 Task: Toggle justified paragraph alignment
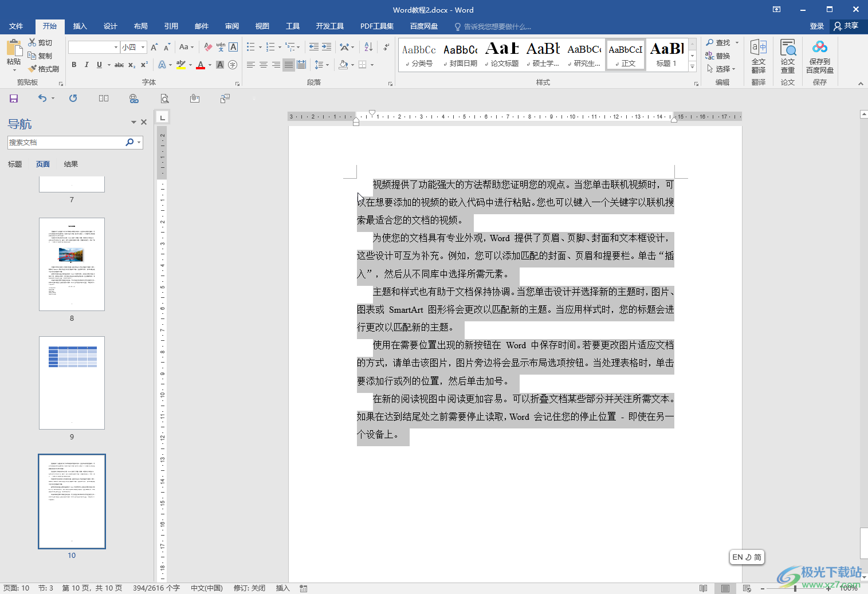pos(289,65)
